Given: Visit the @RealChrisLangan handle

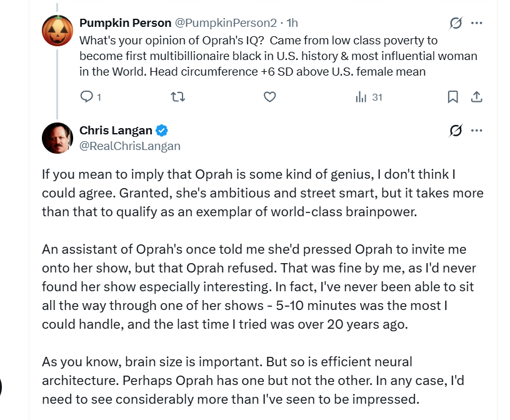Looking at the screenshot, I should pos(130,146).
